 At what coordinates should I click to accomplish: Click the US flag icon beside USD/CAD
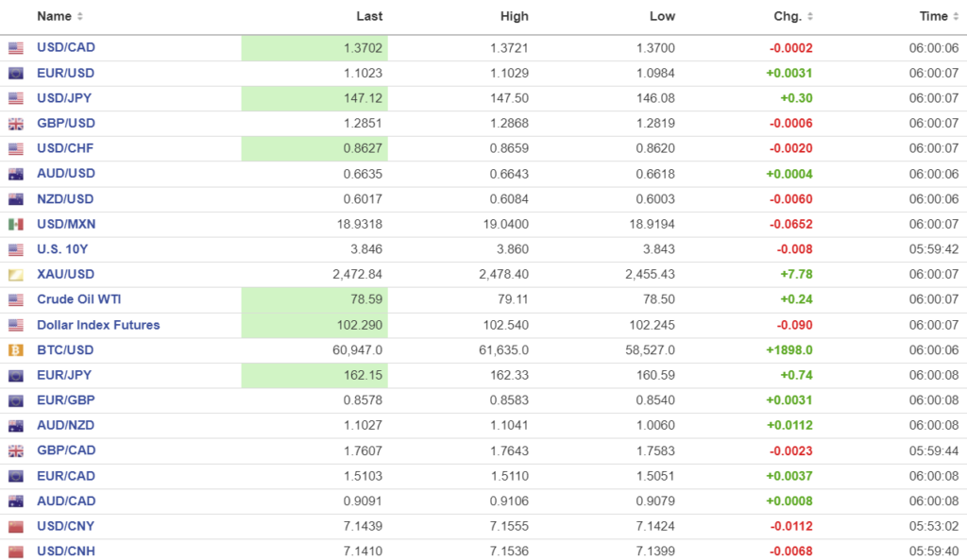click(x=15, y=48)
